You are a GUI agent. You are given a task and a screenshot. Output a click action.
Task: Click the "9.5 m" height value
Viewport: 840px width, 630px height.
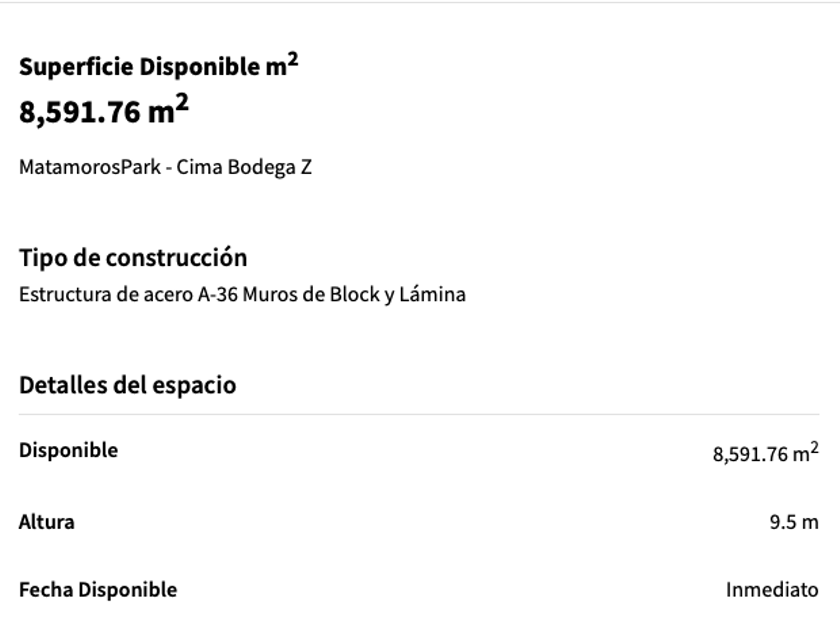794,522
